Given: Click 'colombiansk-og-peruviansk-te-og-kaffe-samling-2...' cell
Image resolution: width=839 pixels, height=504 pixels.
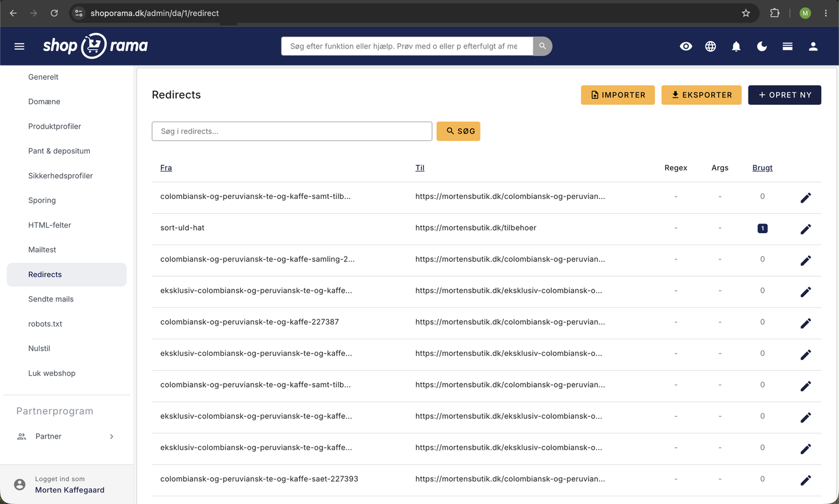Looking at the screenshot, I should [257, 259].
